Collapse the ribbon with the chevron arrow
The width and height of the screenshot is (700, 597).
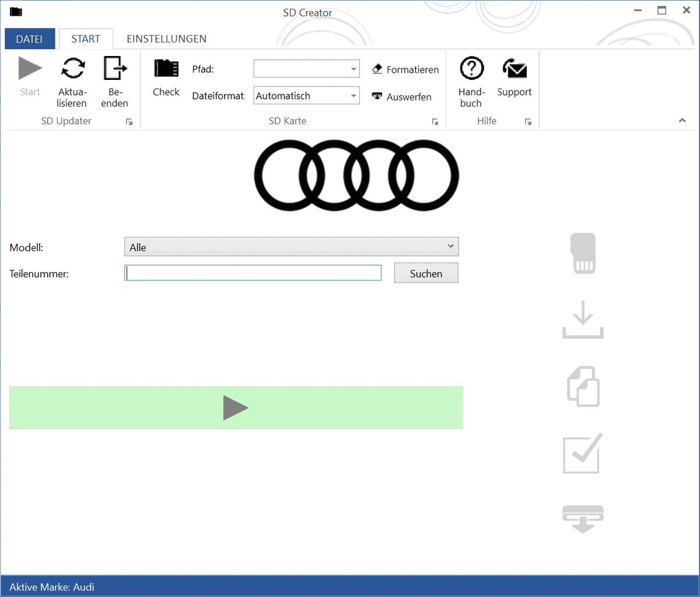(x=682, y=121)
